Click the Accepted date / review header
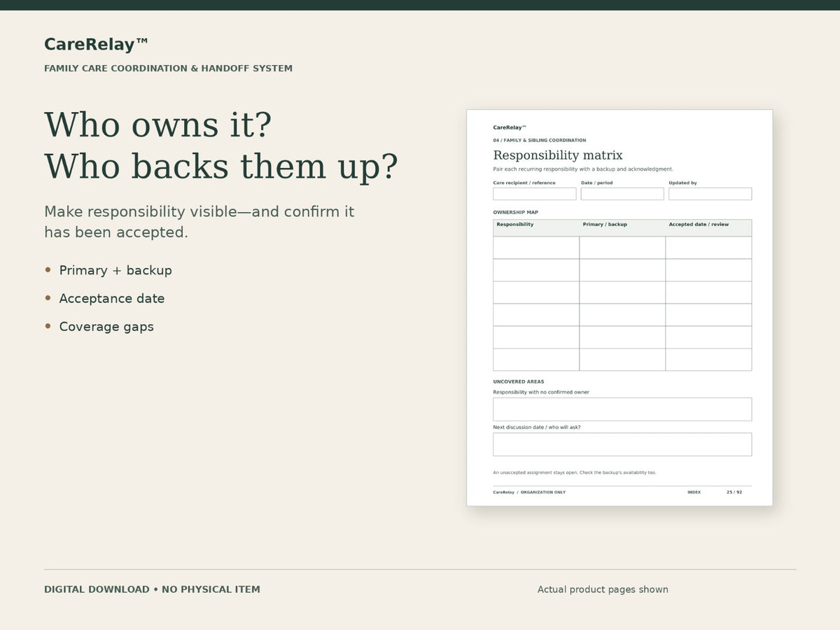The height and width of the screenshot is (630, 840). [699, 225]
